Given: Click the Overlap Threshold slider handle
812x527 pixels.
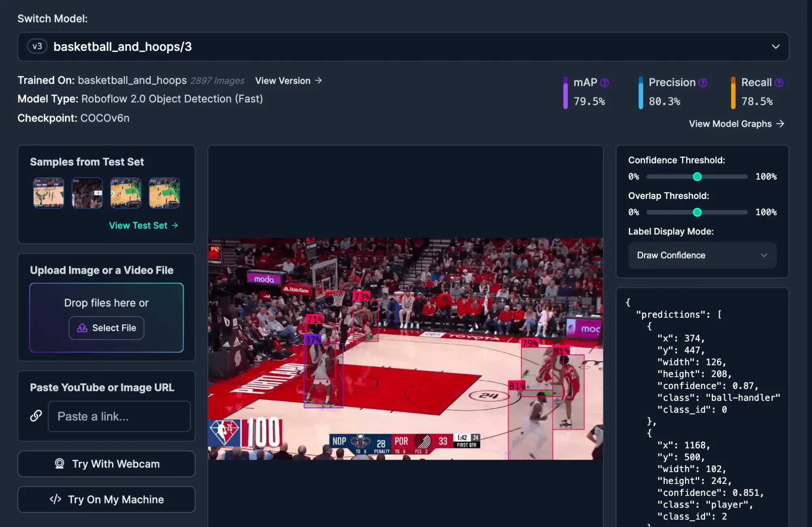Looking at the screenshot, I should click(697, 212).
